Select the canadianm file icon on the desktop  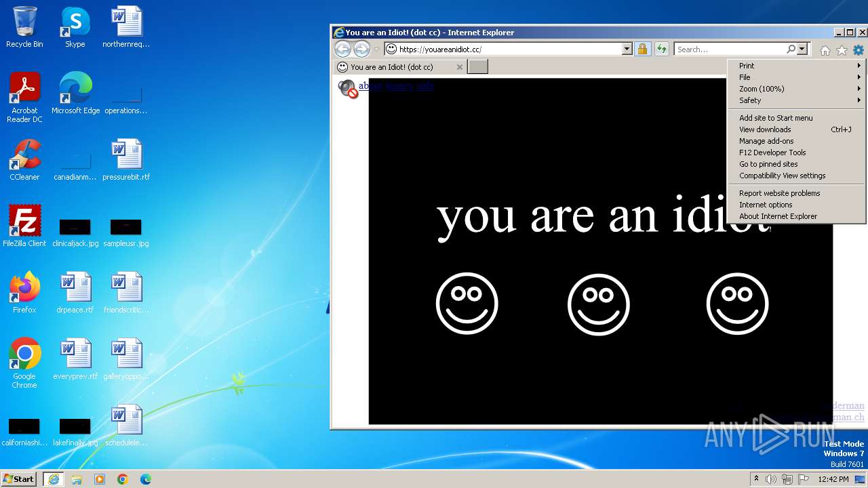tap(75, 165)
